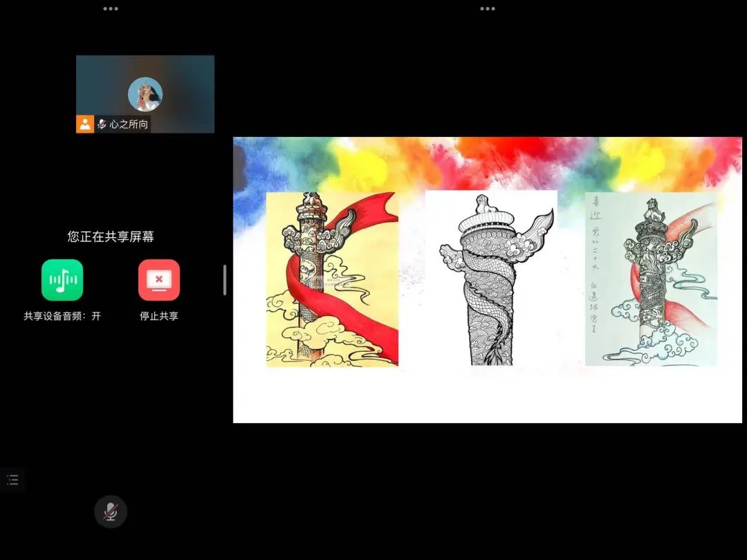The width and height of the screenshot is (747, 560).
Task: Open the three-dot menu above shared screen
Action: [x=488, y=8]
